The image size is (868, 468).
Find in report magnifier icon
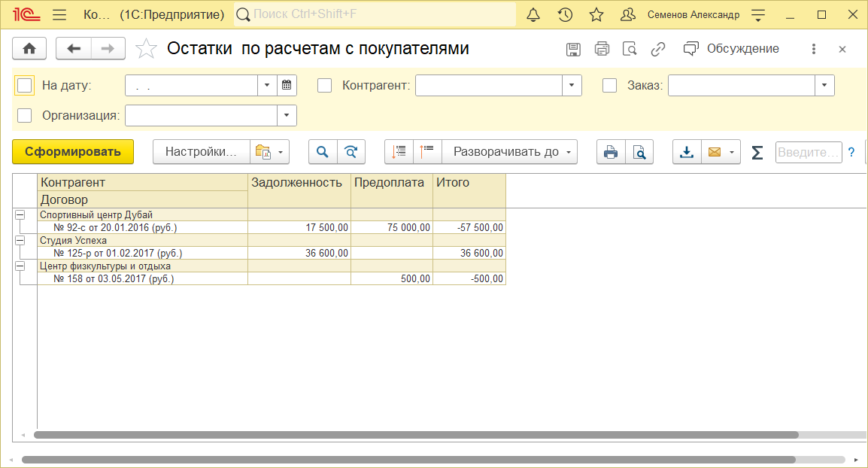click(x=323, y=152)
